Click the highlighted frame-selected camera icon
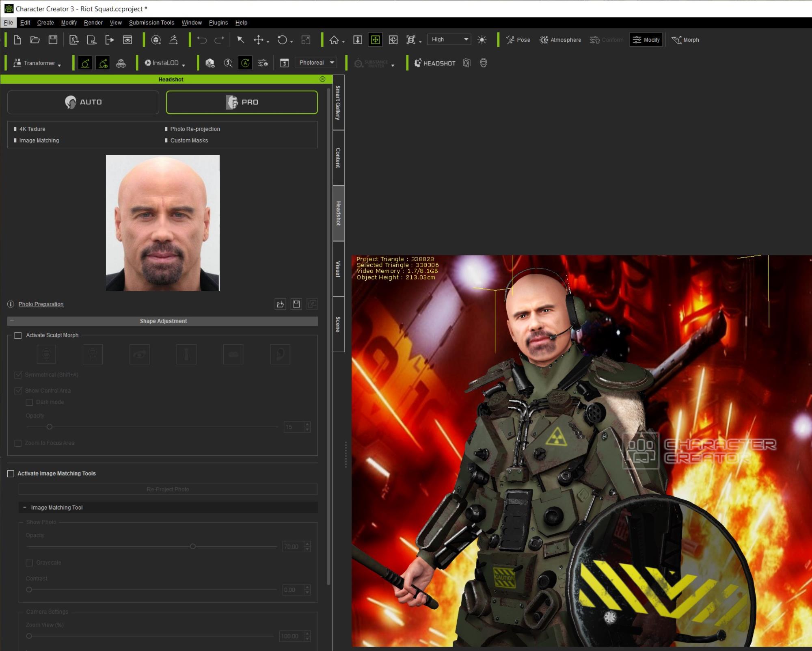The width and height of the screenshot is (812, 651). coord(375,40)
